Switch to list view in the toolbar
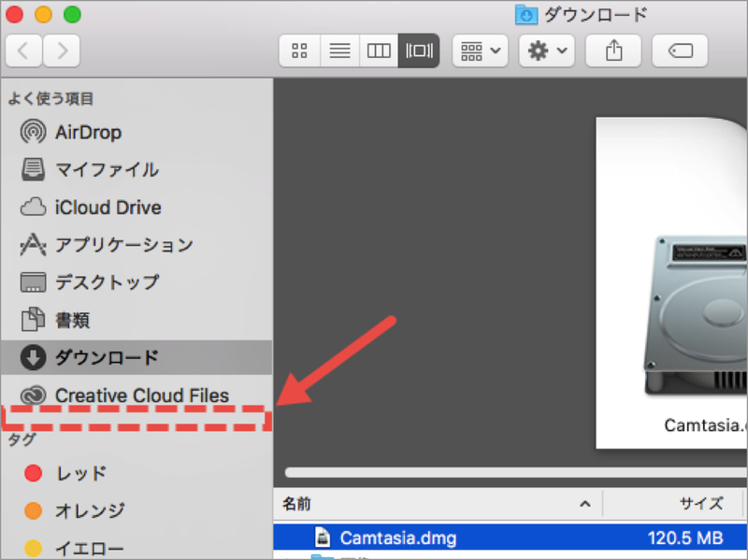The width and height of the screenshot is (748, 560). click(339, 50)
